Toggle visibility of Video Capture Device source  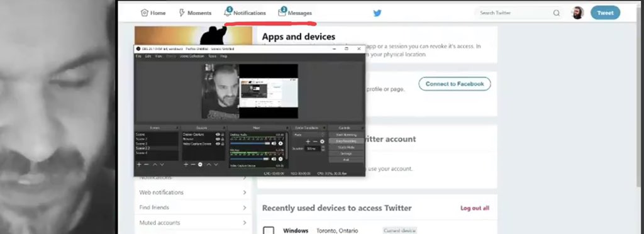218,143
